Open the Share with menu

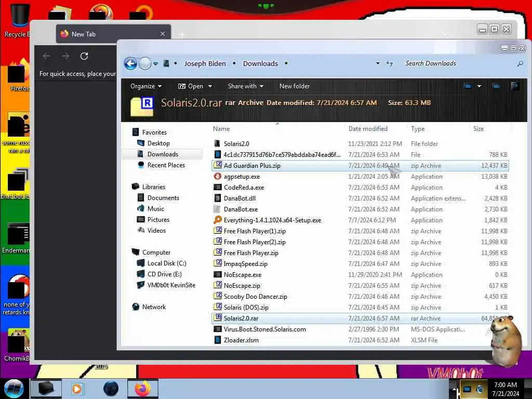click(246, 86)
